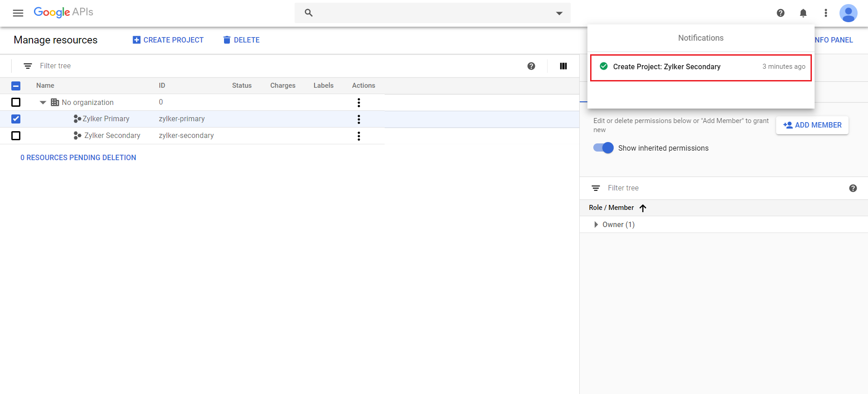
Task: Uncheck the Zylker Primary checkbox
Action: click(x=16, y=119)
